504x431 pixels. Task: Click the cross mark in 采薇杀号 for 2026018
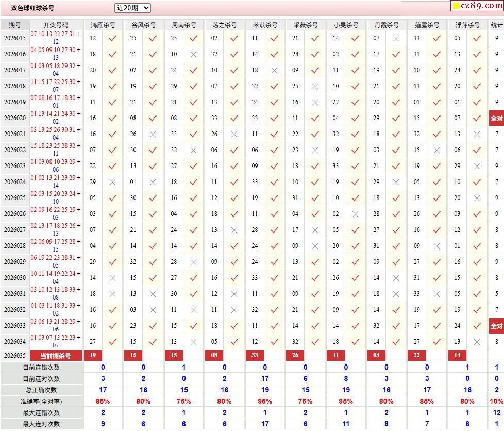point(315,86)
